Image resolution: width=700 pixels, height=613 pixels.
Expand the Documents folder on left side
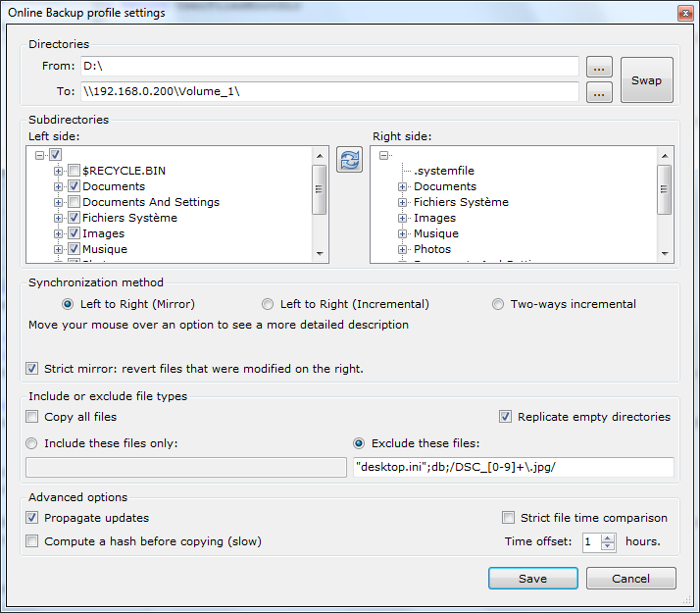(x=59, y=186)
